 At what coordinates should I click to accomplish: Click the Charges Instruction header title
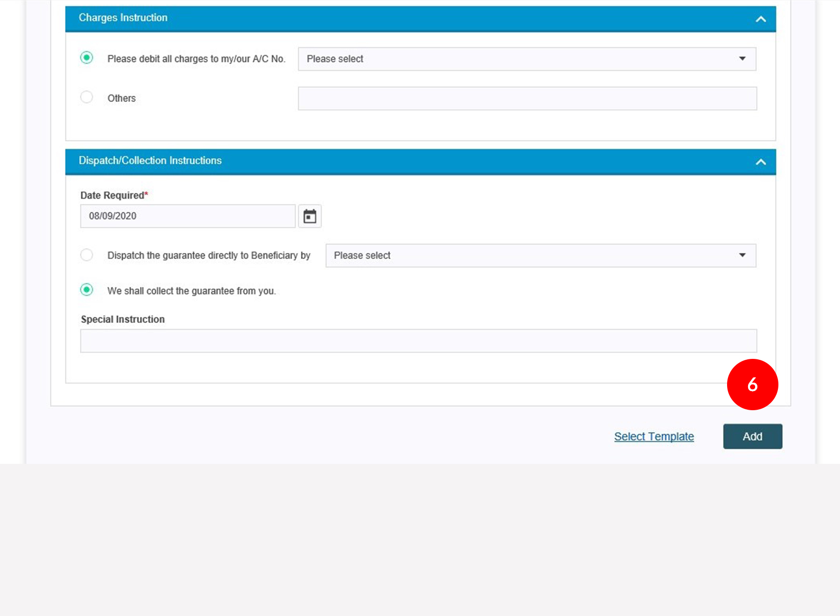coord(123,18)
